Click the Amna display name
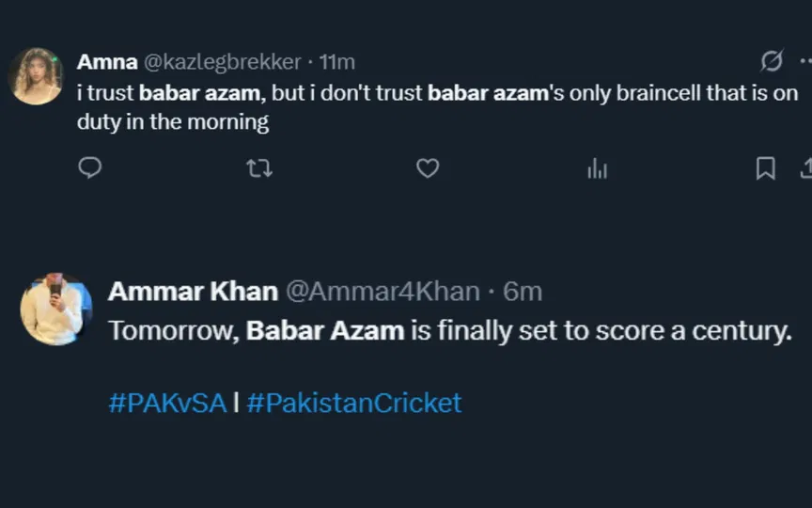The image size is (812, 508). tap(107, 62)
